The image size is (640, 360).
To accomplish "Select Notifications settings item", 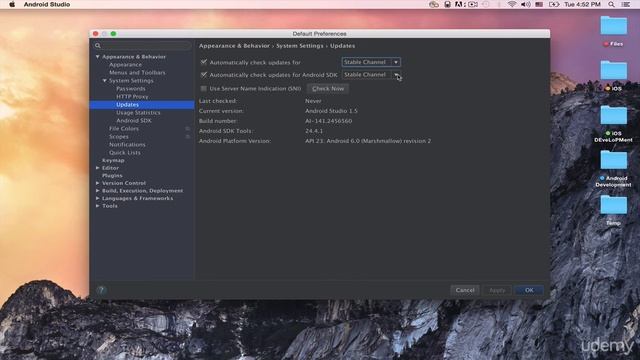I will point(127,144).
